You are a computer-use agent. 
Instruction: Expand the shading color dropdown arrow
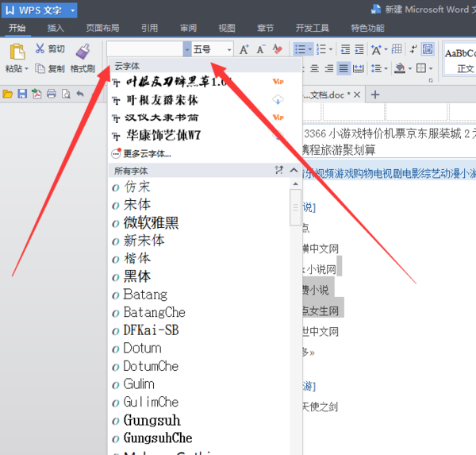[410, 69]
